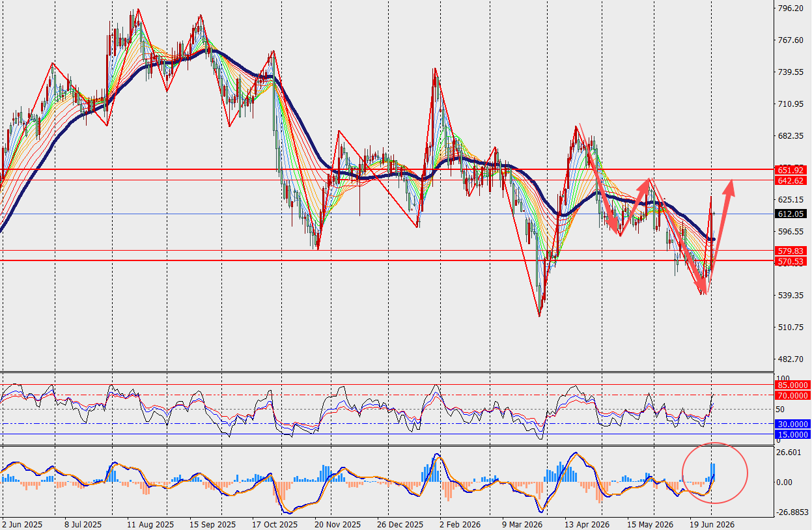Click the red circle highlighting the MACD histogram

pyautogui.click(x=714, y=473)
